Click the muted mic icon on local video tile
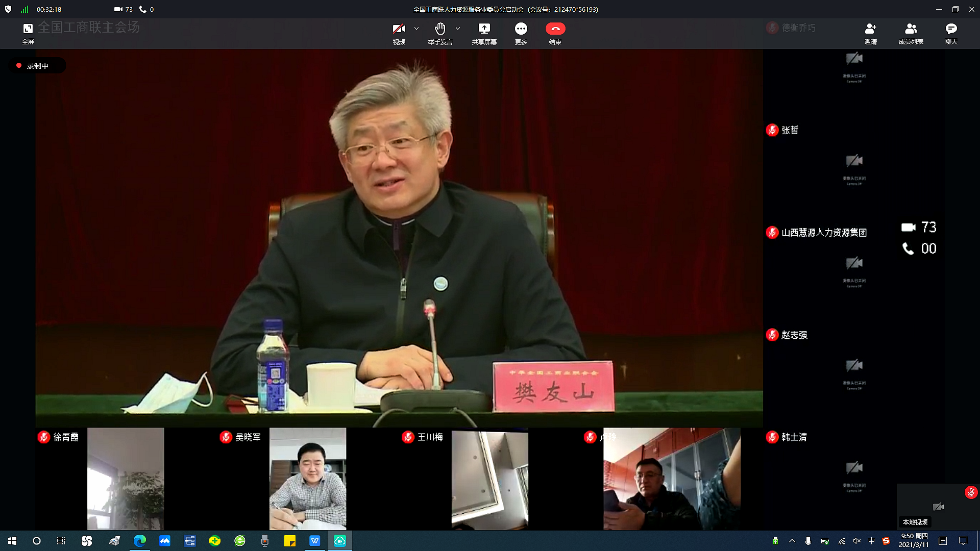 tap(971, 492)
